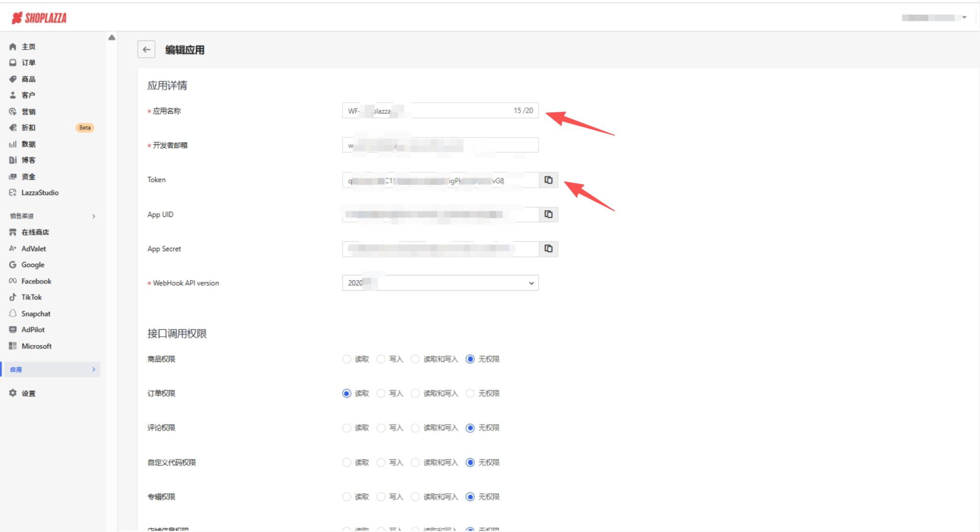980x532 pixels.
Task: Select 读取和写入 for 订单权限
Action: click(x=415, y=394)
